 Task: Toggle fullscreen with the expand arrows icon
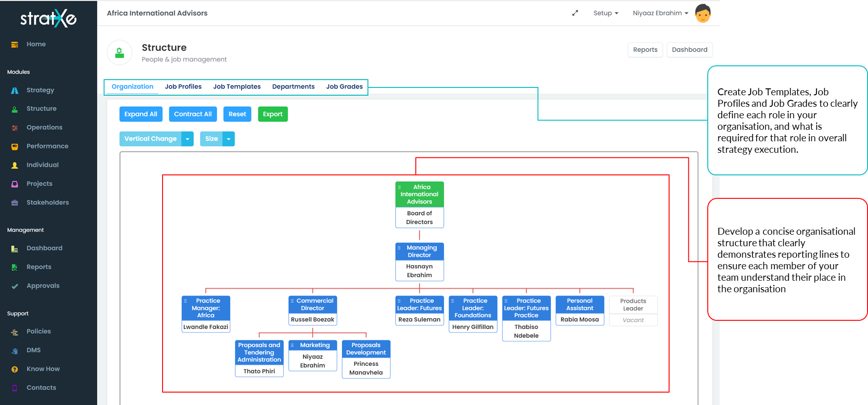click(x=575, y=13)
